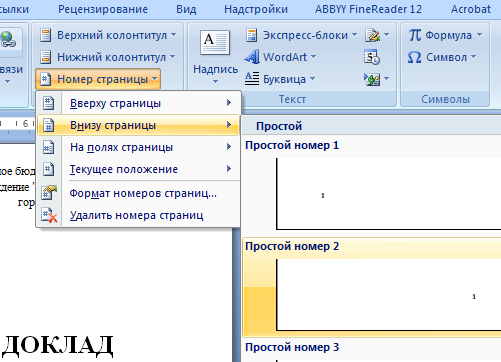Switch to the Надстройки ribbon tab
The width and height of the screenshot is (501, 362).
click(x=256, y=9)
